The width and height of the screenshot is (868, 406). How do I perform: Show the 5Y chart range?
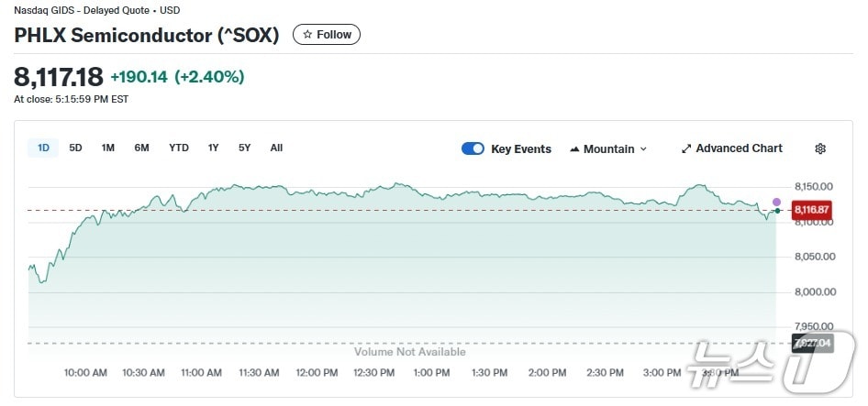tap(244, 148)
